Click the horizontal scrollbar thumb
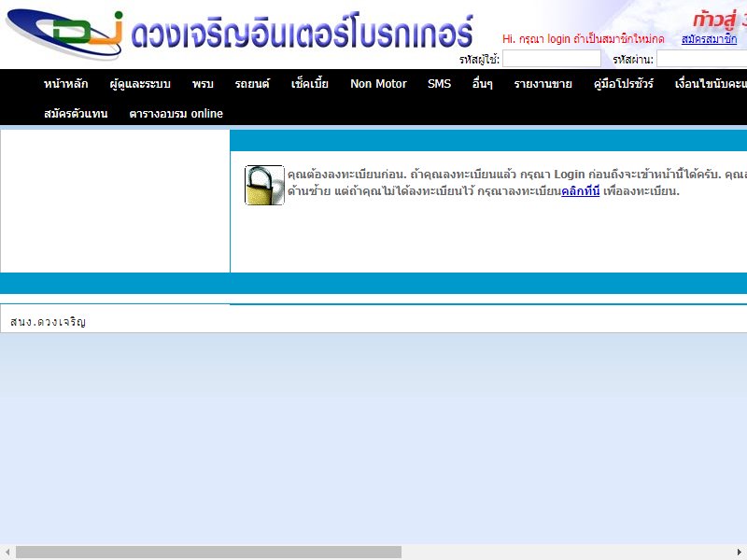 [x=208, y=553]
